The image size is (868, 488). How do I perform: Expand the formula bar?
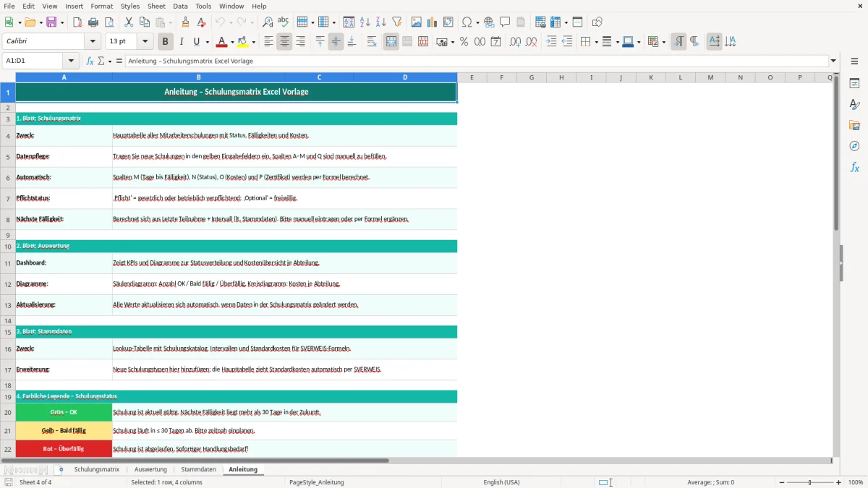(x=833, y=61)
